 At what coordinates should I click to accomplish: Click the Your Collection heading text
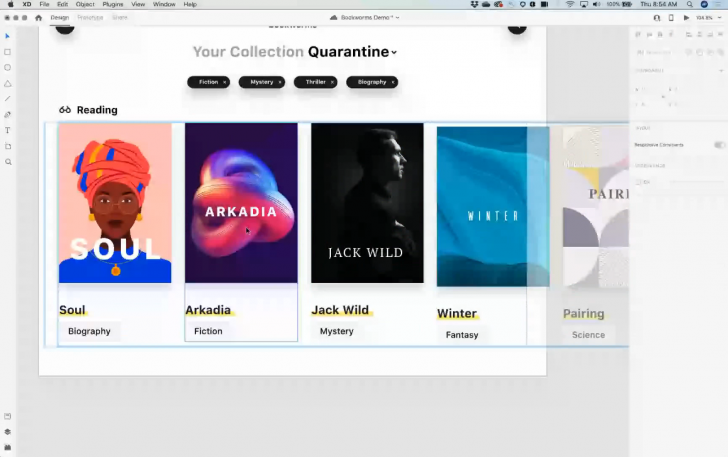[x=248, y=52]
